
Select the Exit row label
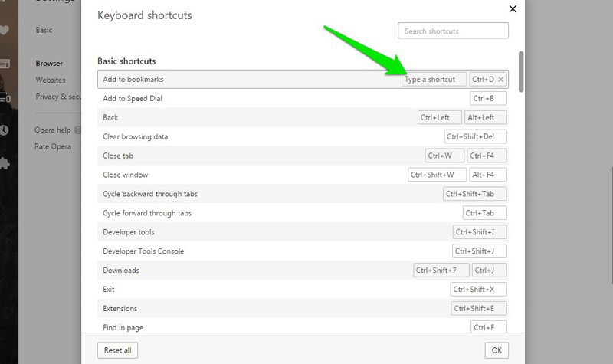pos(109,290)
